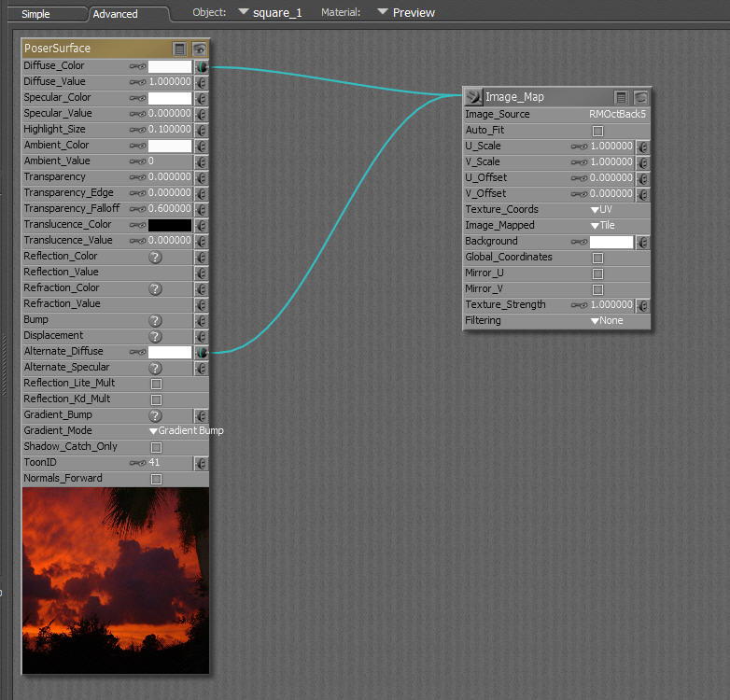Enable the Auto_Fit checkbox
The image size is (730, 700).
598,131
